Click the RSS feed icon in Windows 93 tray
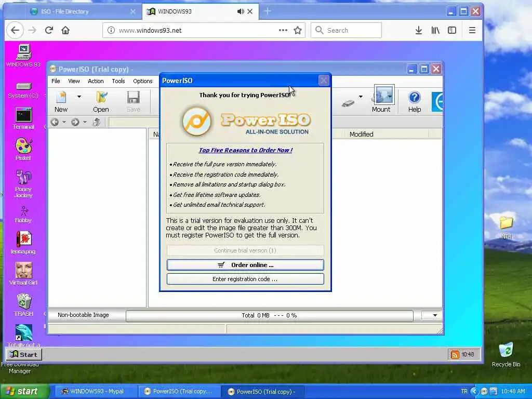532x399 pixels. point(455,354)
